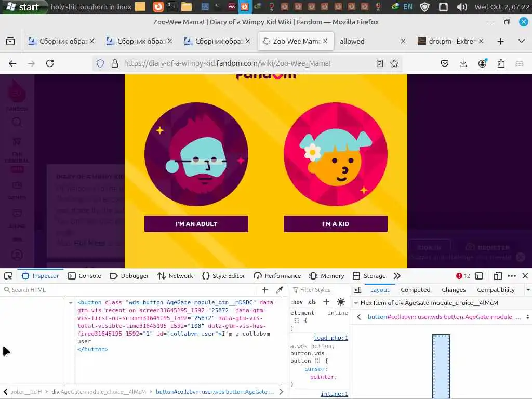Open the start menu button
Image resolution: width=532 pixels, height=399 pixels.
point(23,7)
